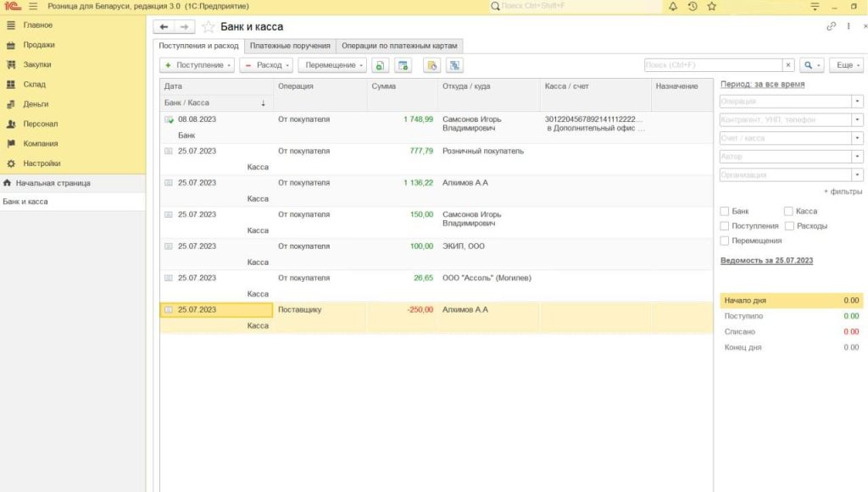Clear the list search with X button
868x492 pixels.
788,65
